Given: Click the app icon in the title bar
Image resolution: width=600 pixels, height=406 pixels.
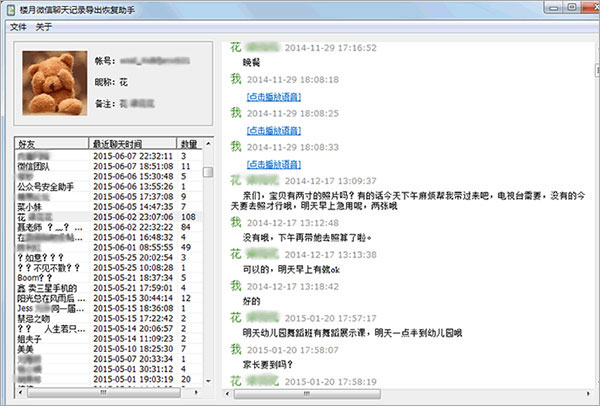Looking at the screenshot, I should (x=11, y=10).
